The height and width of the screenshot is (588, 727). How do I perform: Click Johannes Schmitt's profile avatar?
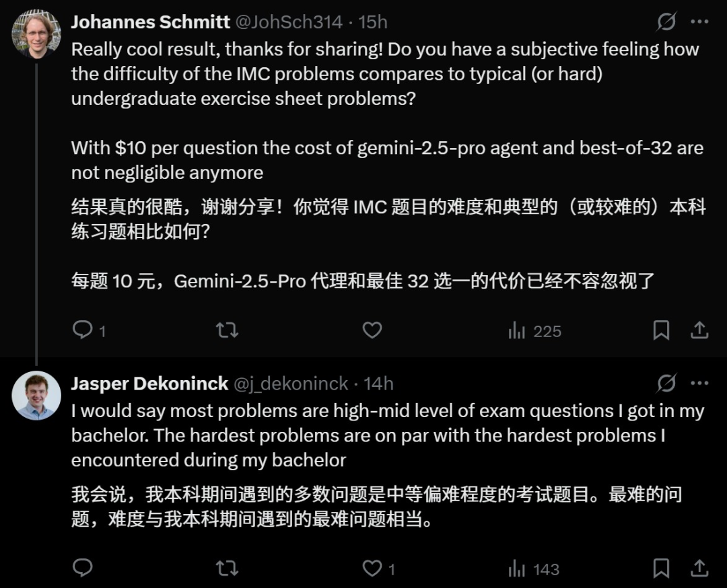pos(36,34)
